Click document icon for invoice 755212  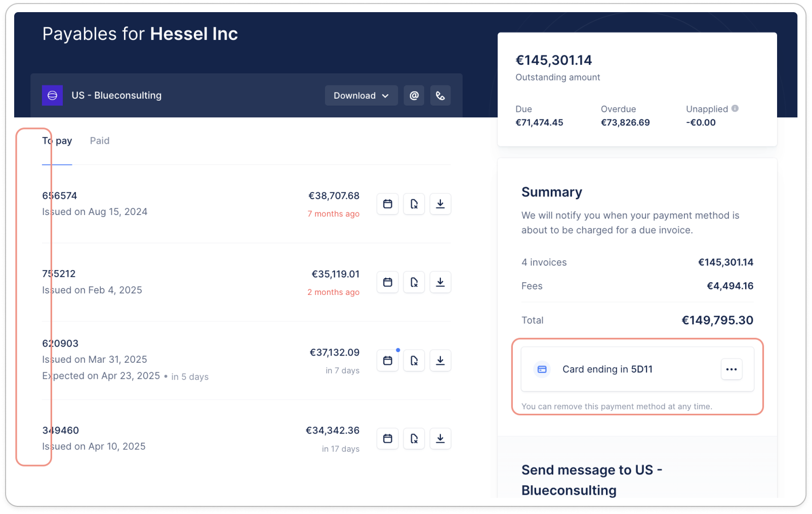[x=414, y=282]
